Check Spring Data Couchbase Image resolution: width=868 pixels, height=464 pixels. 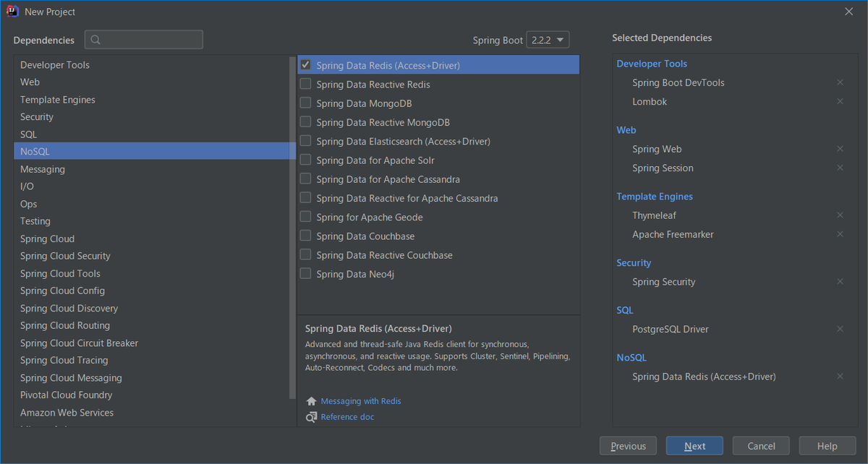coord(305,236)
